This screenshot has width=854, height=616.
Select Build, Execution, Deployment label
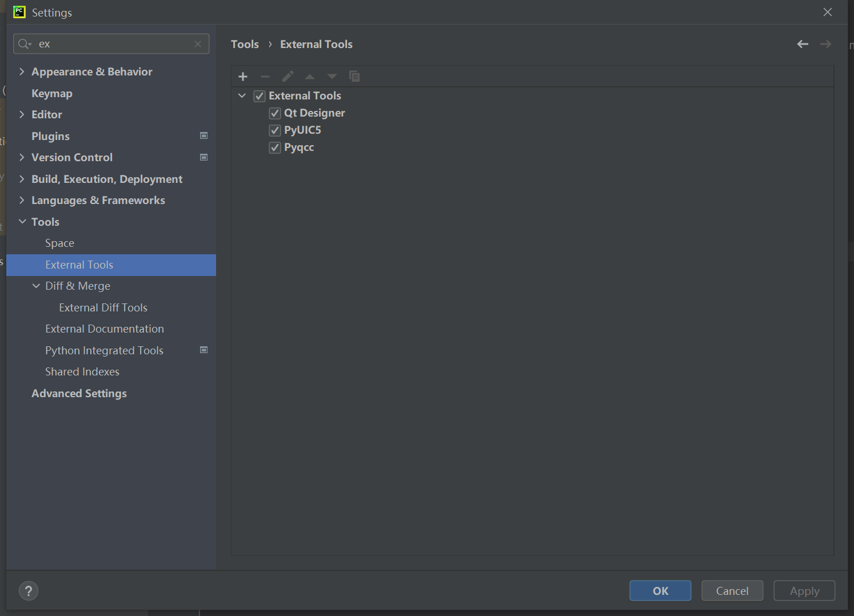[x=107, y=179]
